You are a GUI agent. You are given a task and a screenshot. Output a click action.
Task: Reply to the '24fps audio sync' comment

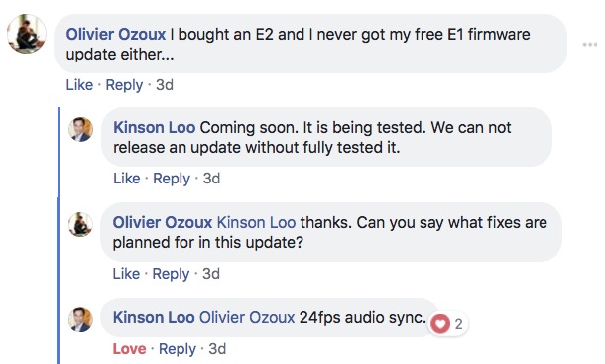178,349
